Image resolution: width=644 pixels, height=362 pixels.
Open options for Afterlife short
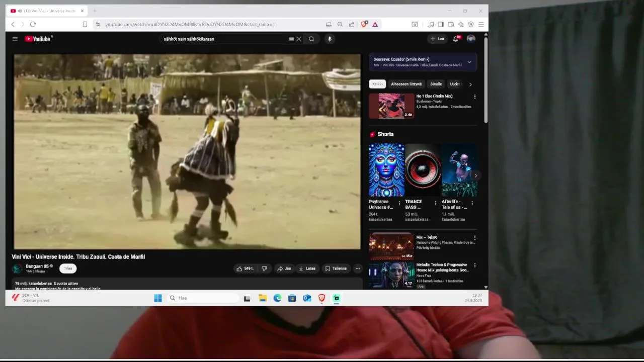(x=472, y=203)
